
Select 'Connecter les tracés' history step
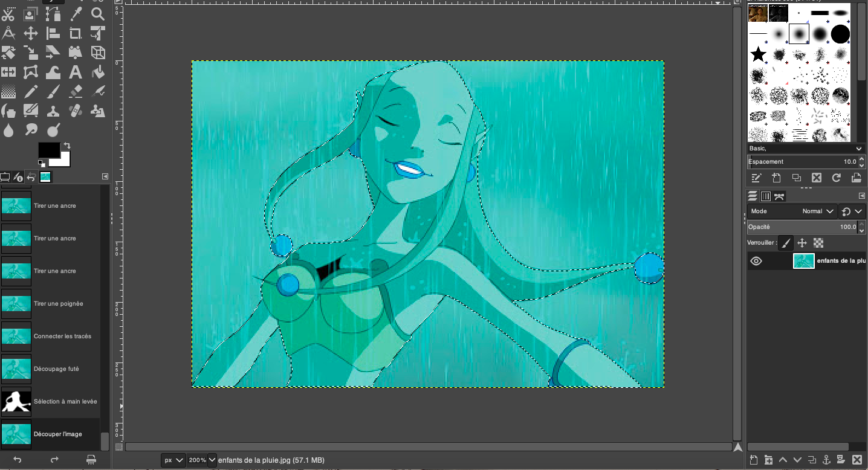pos(50,336)
